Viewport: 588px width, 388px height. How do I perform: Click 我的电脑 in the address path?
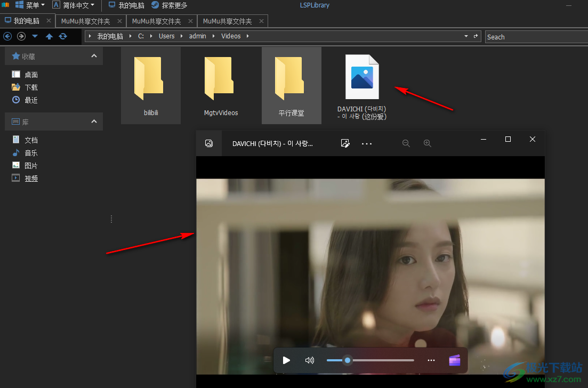coord(110,36)
